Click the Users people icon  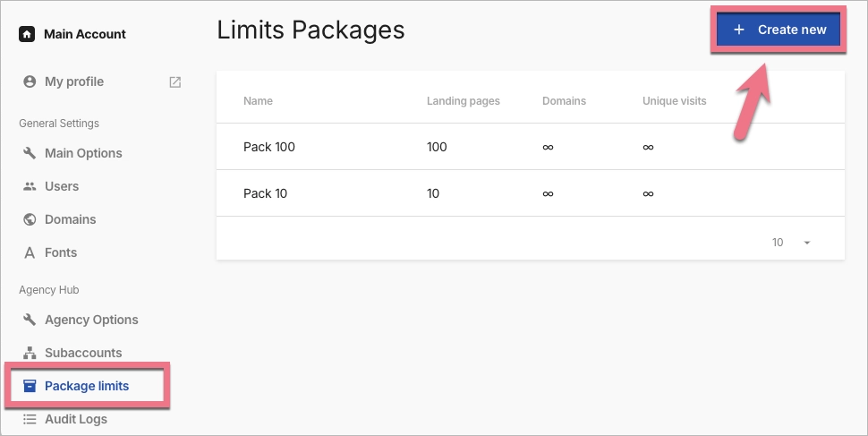point(30,186)
